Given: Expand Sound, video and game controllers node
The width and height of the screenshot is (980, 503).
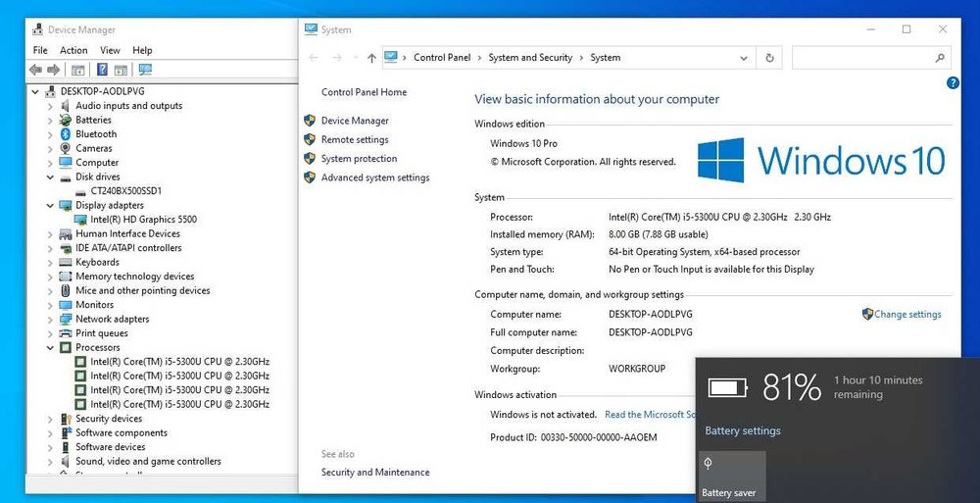Looking at the screenshot, I should (50, 462).
